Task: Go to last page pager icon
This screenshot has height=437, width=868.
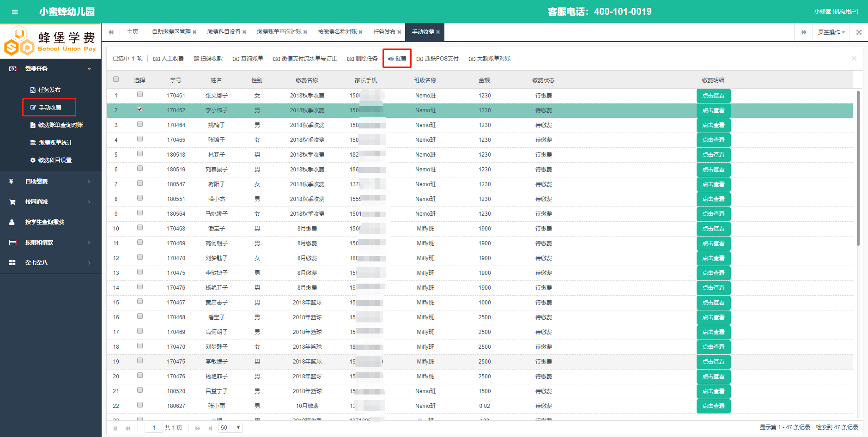Action: coord(210,428)
